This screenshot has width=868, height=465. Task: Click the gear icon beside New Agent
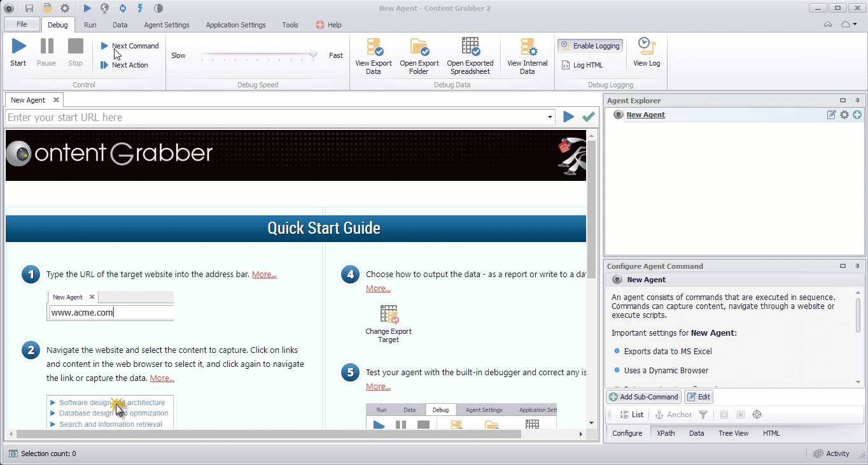[x=844, y=115]
